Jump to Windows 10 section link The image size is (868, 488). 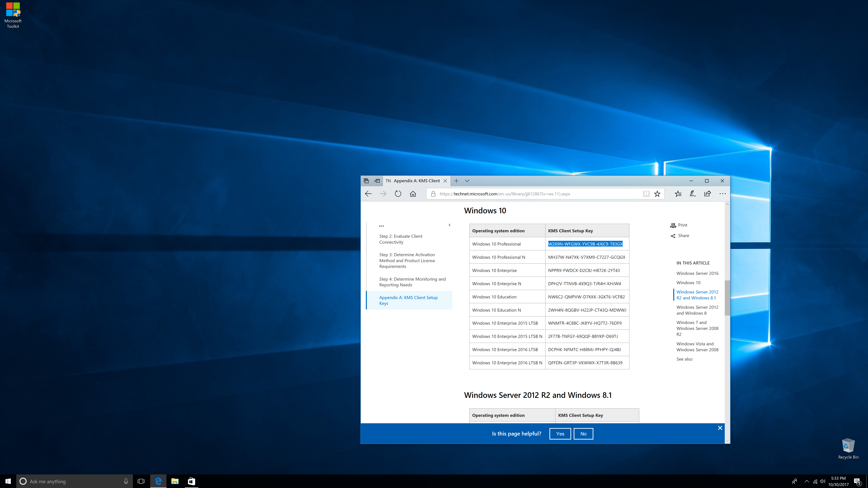coord(688,283)
